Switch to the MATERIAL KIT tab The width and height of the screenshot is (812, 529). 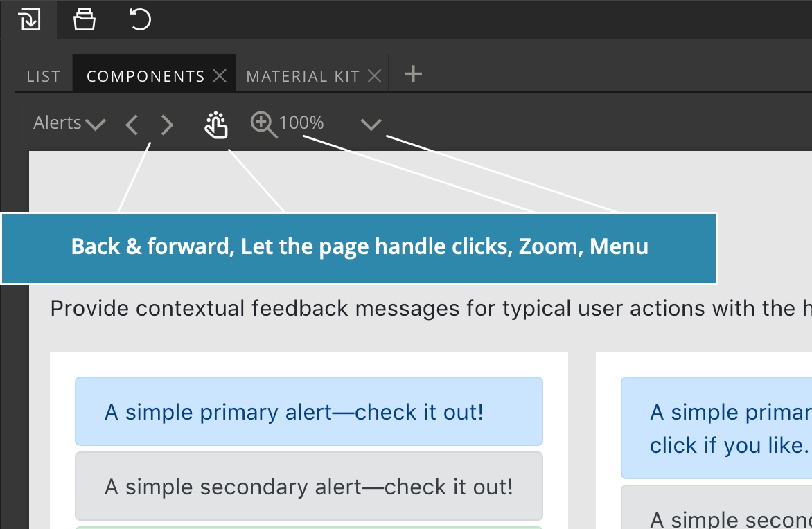pos(303,76)
